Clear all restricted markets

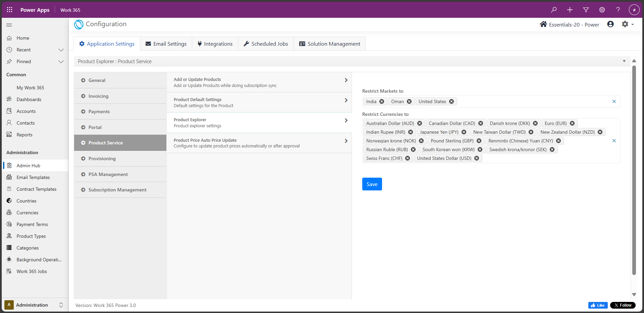pyautogui.click(x=614, y=101)
